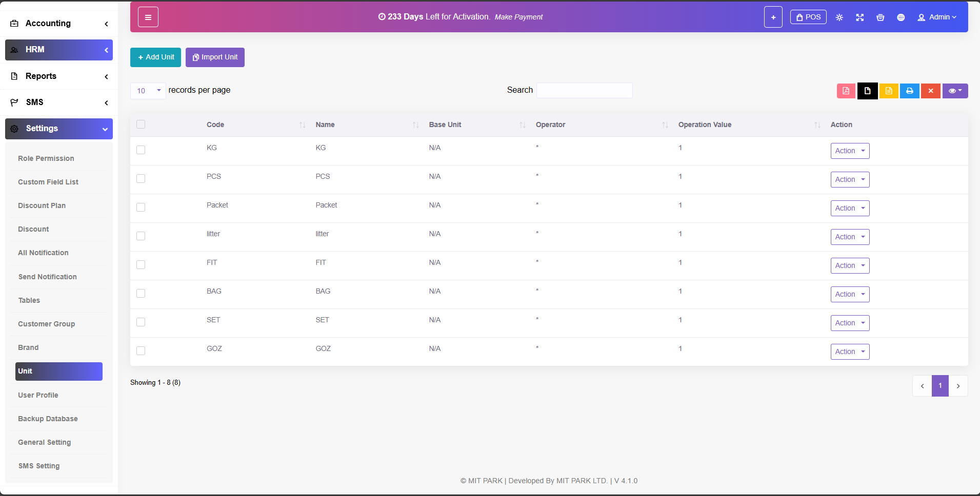Image resolution: width=980 pixels, height=496 pixels.
Task: Click the hamburger menu toggle icon
Action: coord(148,17)
